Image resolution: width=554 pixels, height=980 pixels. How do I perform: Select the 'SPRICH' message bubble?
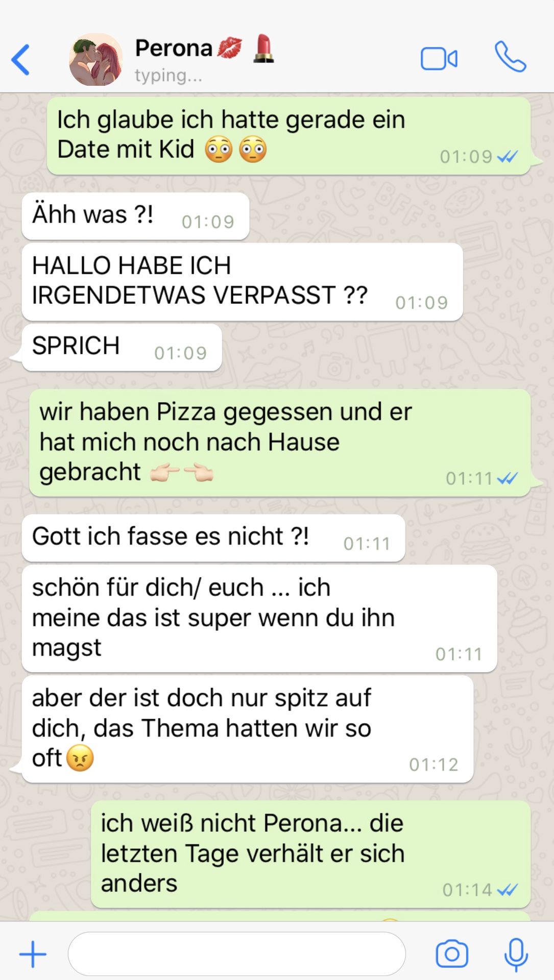click(122, 347)
